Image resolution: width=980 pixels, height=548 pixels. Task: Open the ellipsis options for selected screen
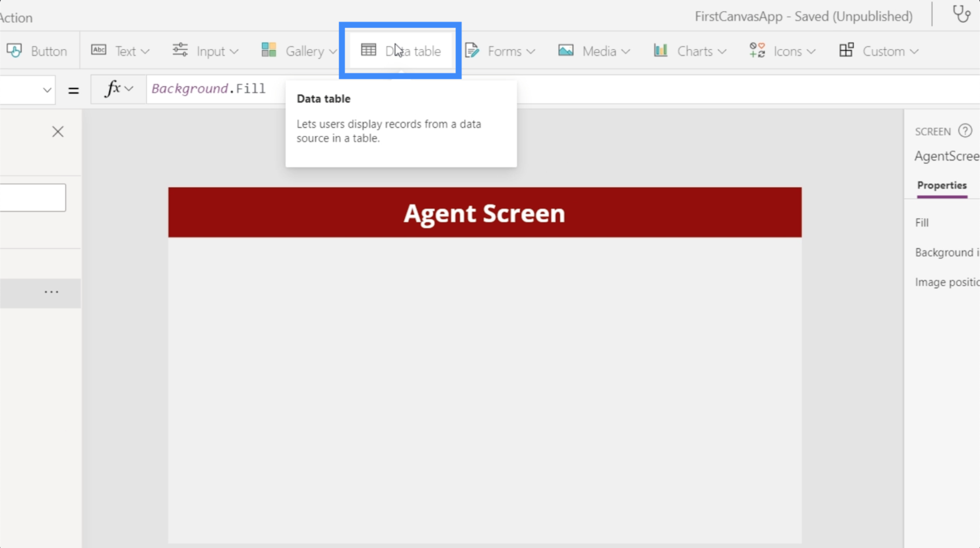point(51,292)
